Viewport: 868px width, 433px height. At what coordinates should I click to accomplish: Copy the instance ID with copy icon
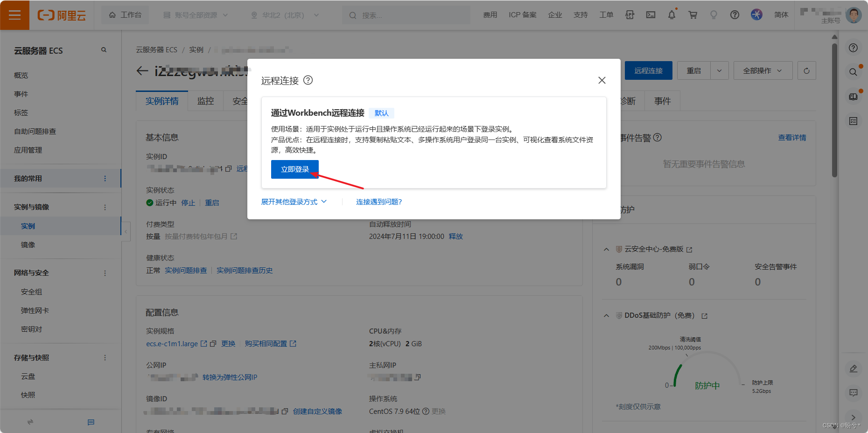click(228, 169)
